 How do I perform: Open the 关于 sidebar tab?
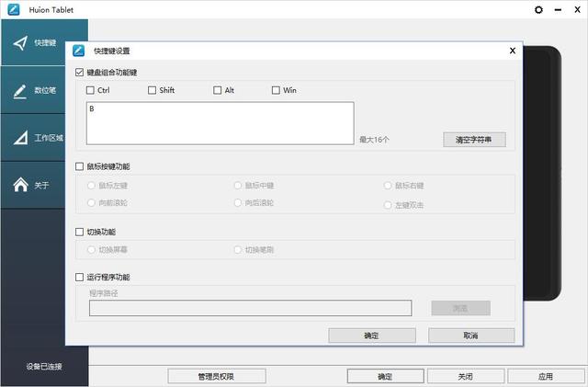tap(34, 185)
